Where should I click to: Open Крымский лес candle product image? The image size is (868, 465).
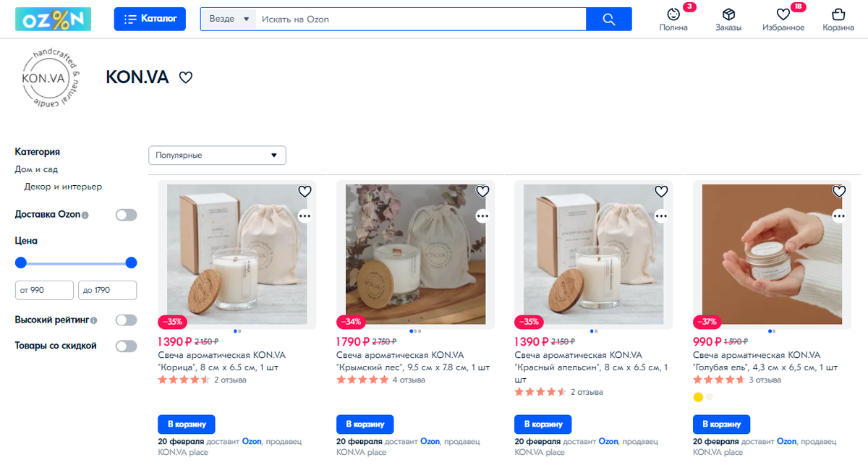click(415, 255)
